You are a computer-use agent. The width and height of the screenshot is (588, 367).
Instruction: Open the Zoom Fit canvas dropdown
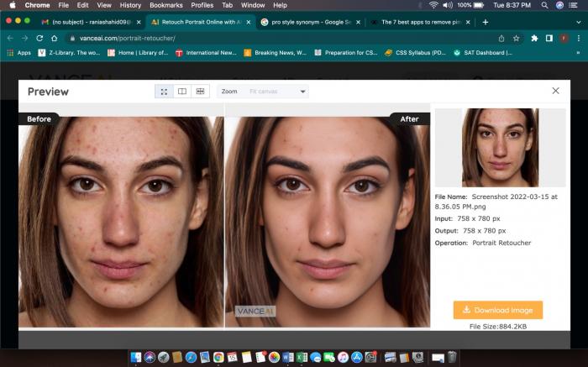pos(263,92)
